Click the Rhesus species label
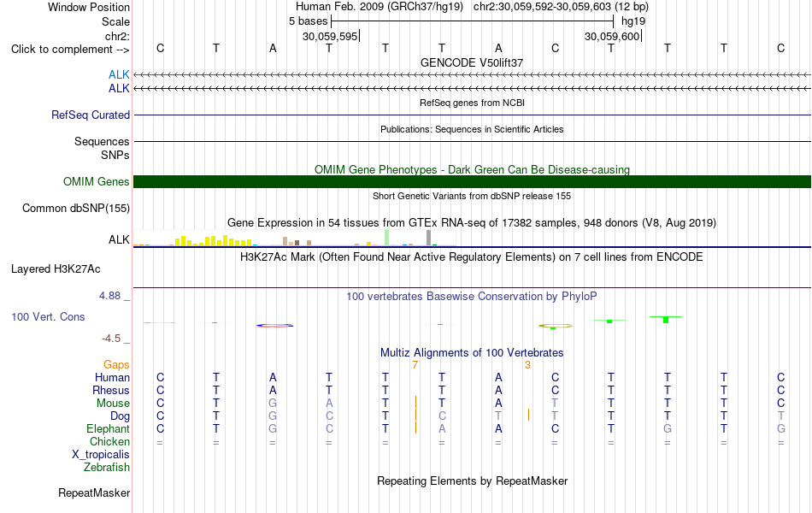Viewport: 812px width, 513px height. click(111, 390)
